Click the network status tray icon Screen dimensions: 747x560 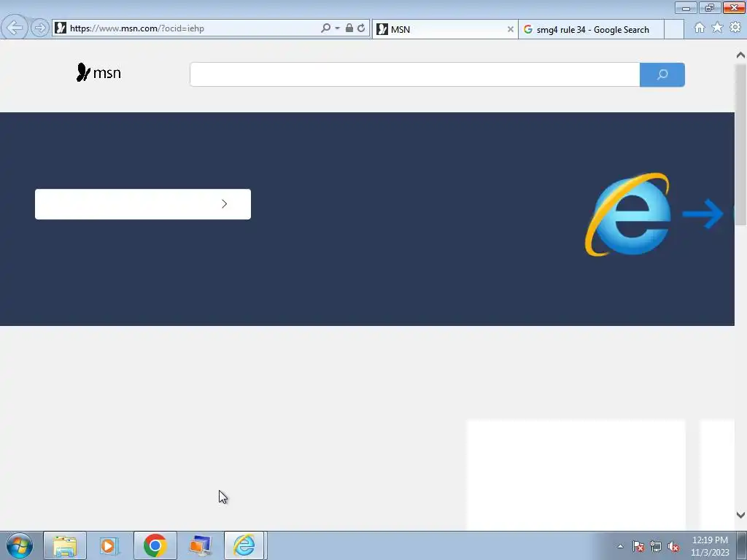tap(656, 547)
